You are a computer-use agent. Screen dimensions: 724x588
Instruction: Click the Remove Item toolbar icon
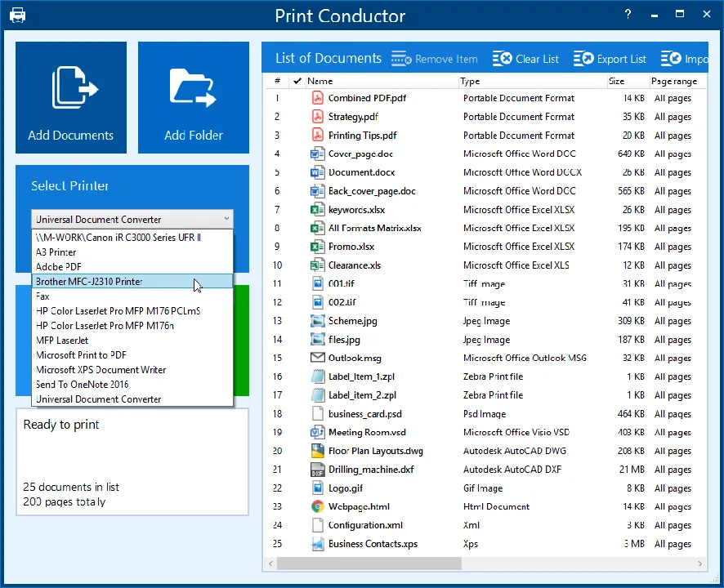pos(401,59)
